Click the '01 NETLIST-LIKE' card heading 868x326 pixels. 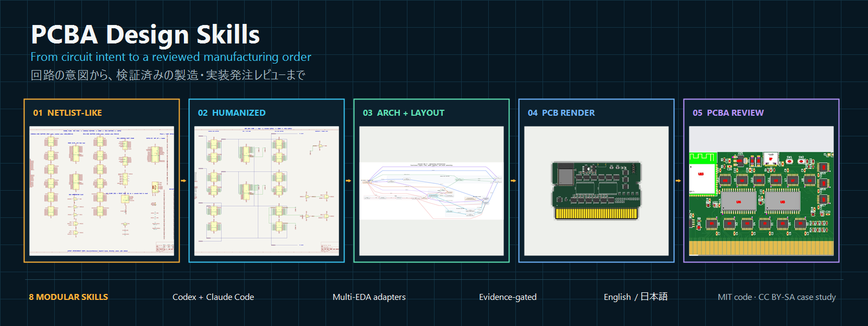click(x=67, y=113)
